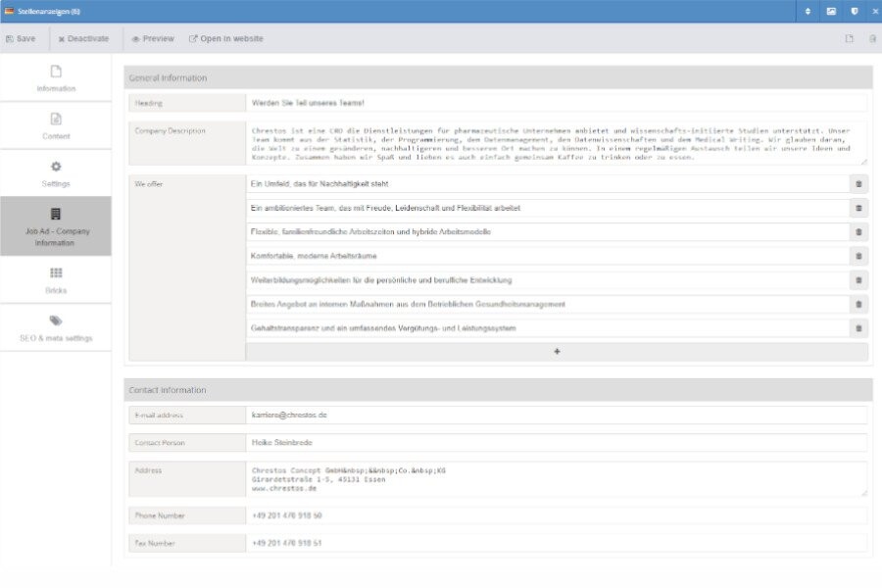
Task: Add a new We offer entry
Action: pos(555,353)
